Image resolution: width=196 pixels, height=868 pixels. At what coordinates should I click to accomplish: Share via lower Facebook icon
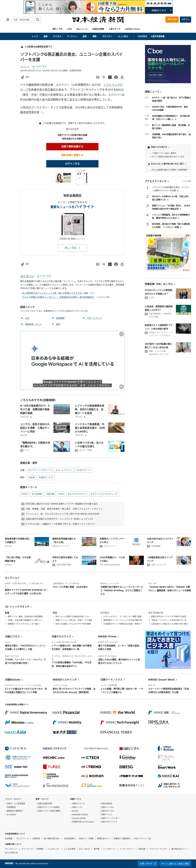(116, 264)
